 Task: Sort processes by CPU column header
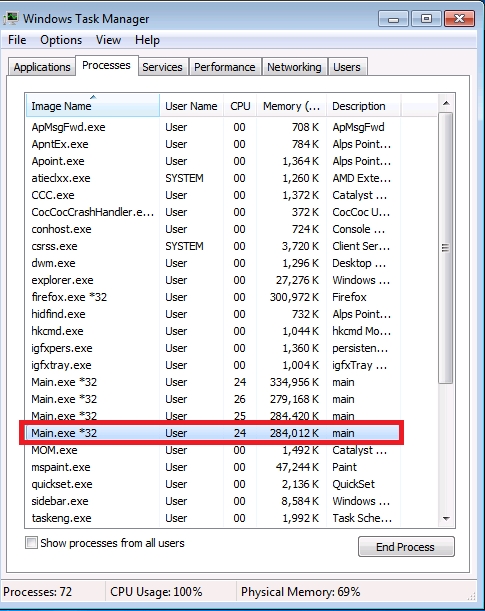click(x=240, y=106)
